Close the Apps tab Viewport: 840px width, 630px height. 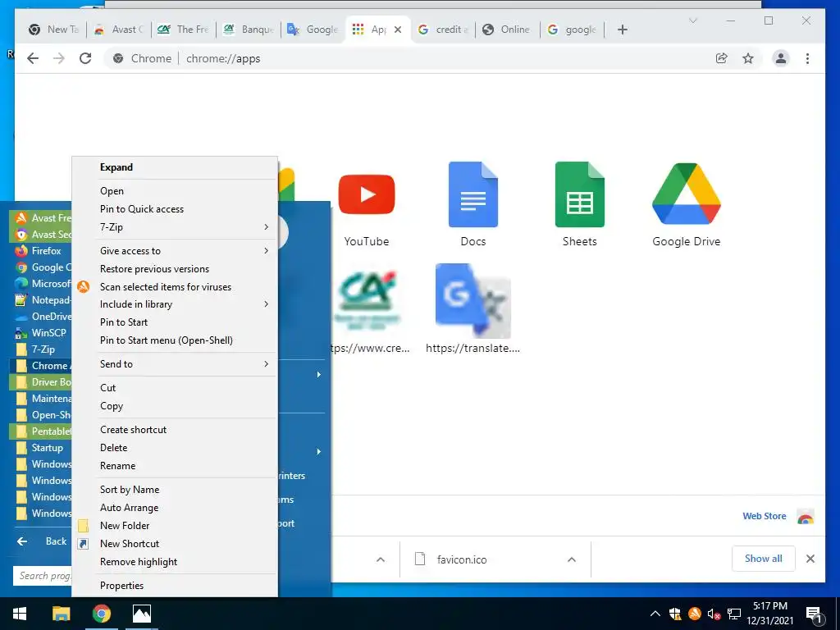[x=398, y=30]
